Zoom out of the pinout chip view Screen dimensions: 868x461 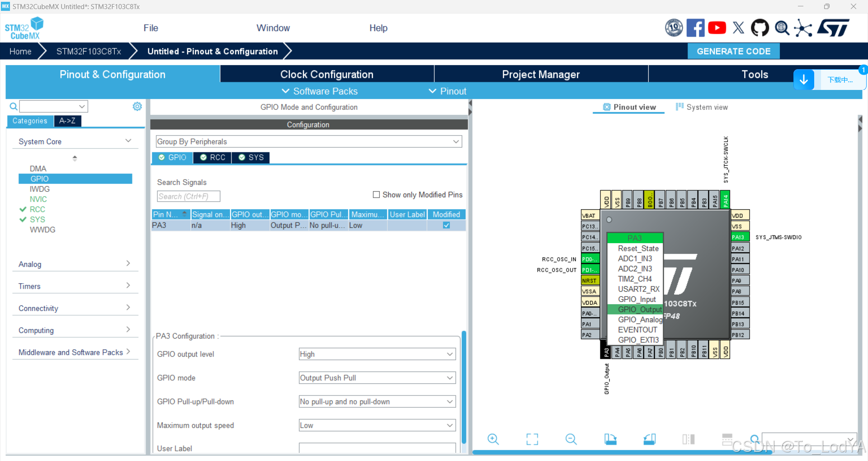click(x=571, y=439)
